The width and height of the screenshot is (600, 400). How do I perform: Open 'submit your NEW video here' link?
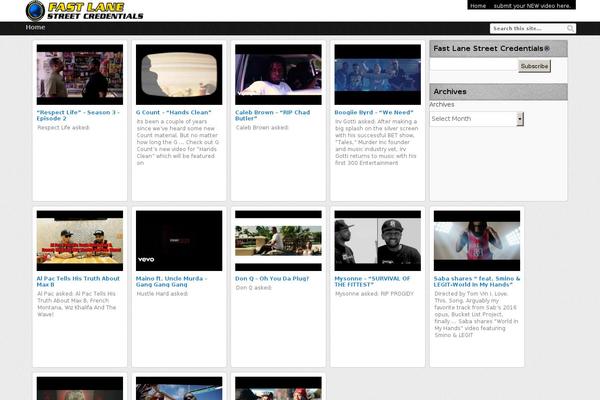click(532, 6)
